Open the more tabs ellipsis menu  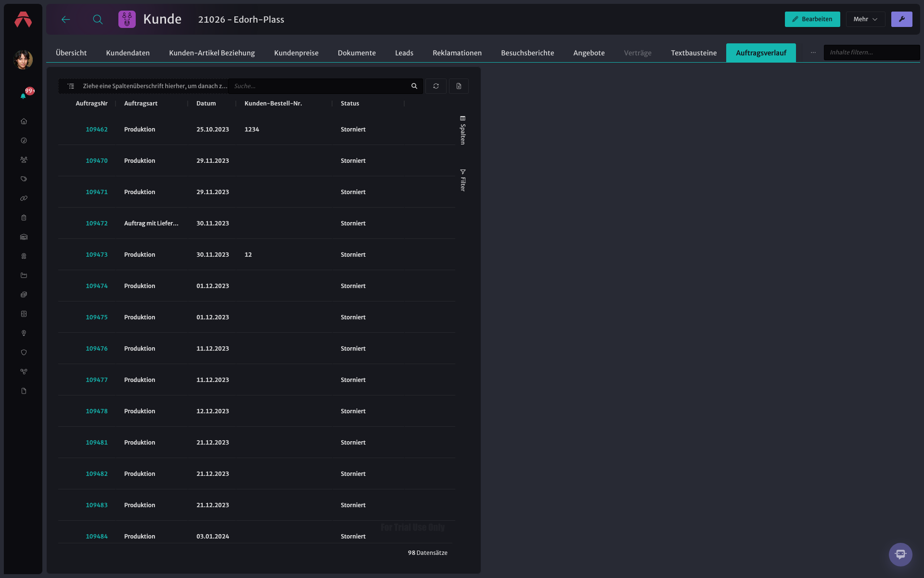[x=813, y=53]
